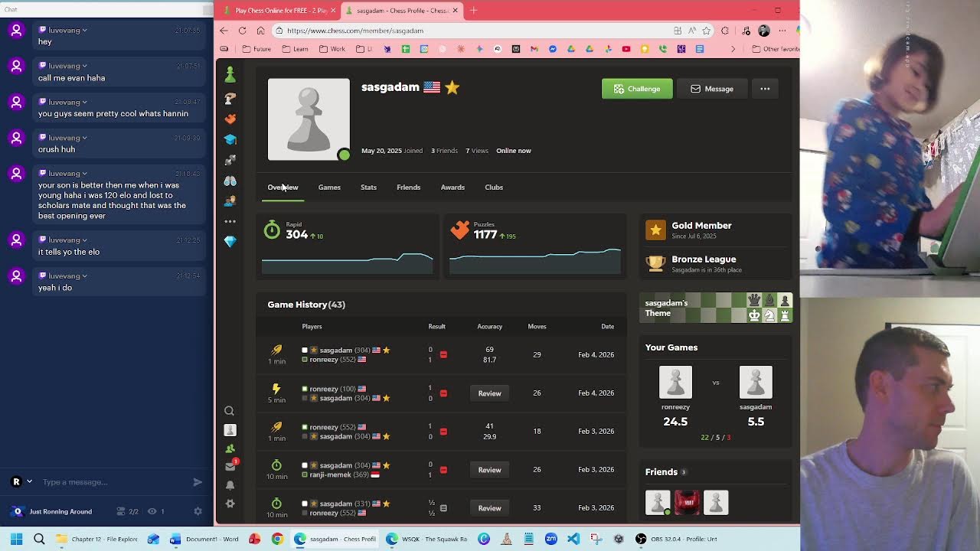
Task: Open the Social people icon in sidebar
Action: pyautogui.click(x=230, y=201)
